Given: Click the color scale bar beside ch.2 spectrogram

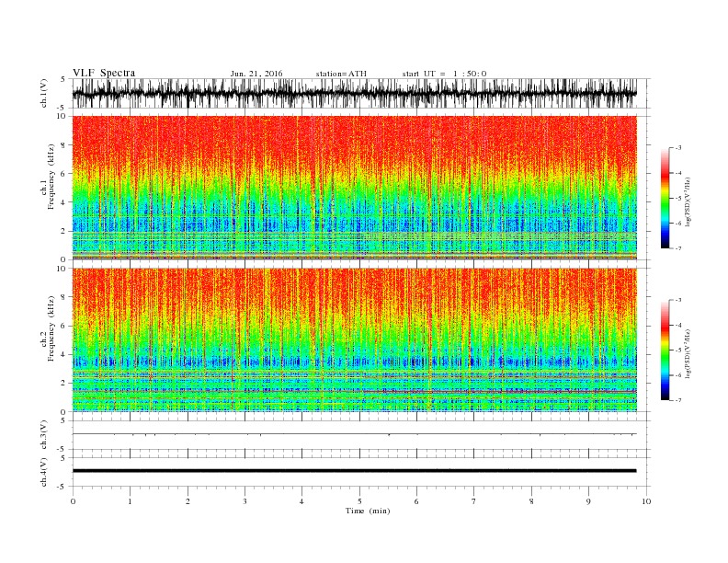Looking at the screenshot, I should (x=665, y=350).
